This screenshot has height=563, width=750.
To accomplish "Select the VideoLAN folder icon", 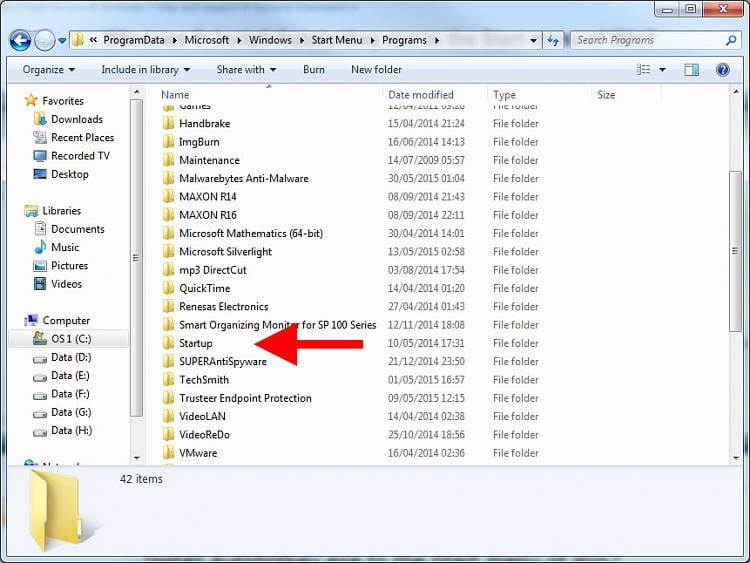I will pyautogui.click(x=168, y=416).
